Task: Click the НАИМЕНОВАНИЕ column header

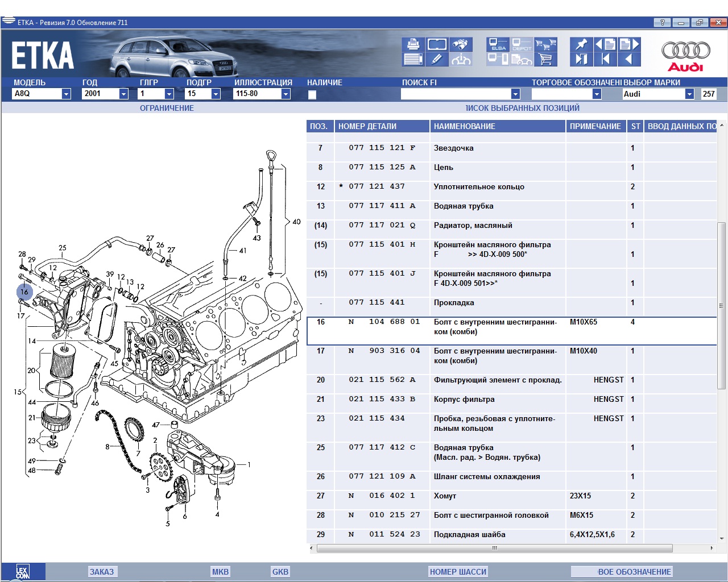Action: pyautogui.click(x=498, y=126)
